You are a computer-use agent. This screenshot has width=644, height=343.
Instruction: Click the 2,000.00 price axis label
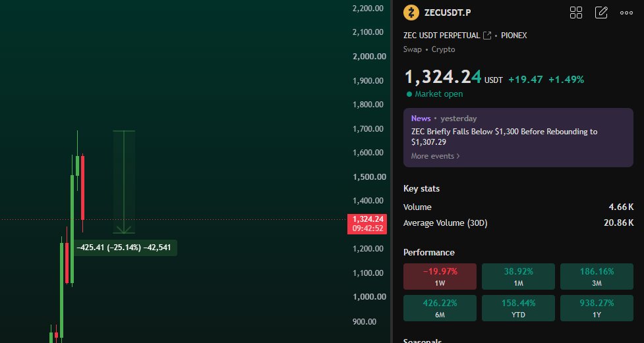pyautogui.click(x=369, y=56)
